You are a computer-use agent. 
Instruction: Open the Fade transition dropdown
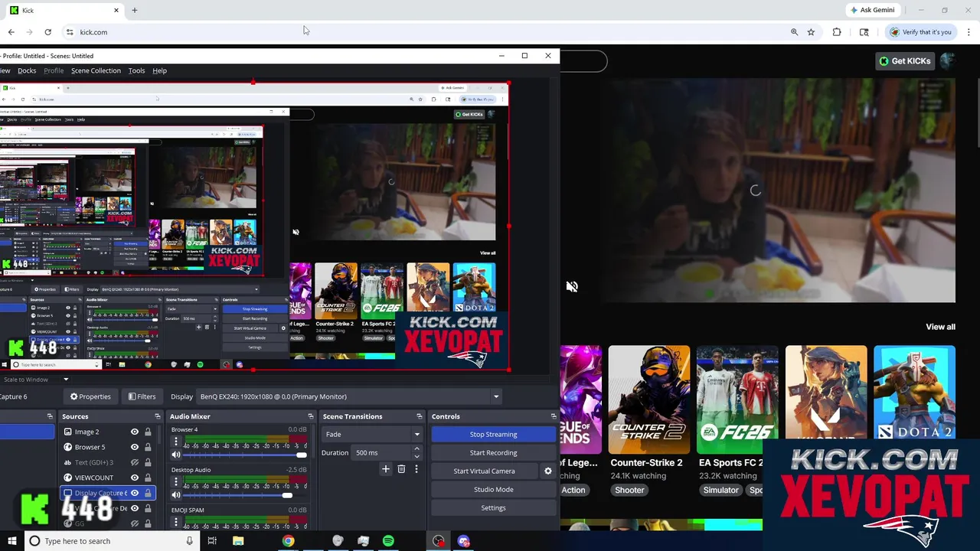tap(373, 434)
